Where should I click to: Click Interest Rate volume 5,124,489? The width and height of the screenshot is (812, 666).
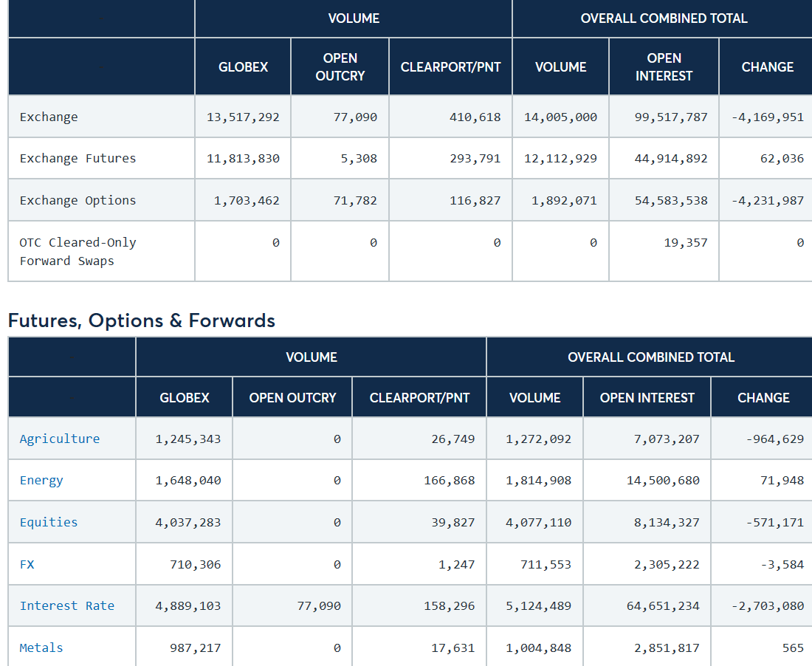tap(539, 606)
